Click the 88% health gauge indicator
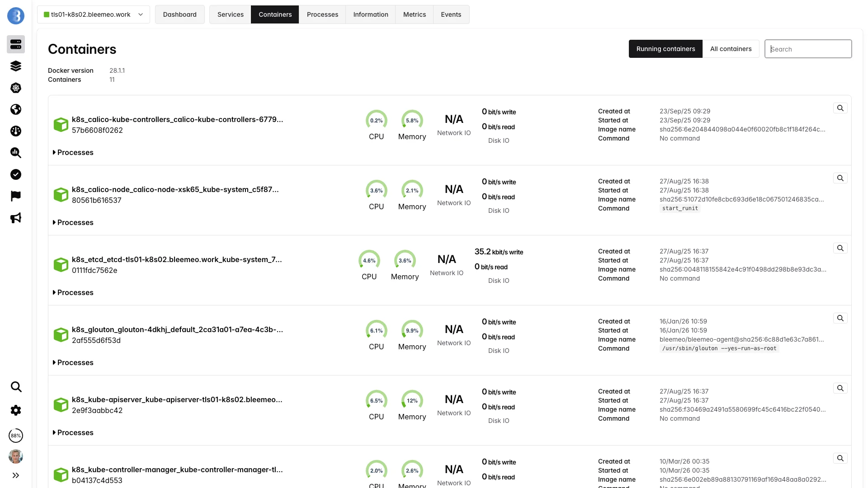This screenshot has height=488, width=868. click(16, 436)
